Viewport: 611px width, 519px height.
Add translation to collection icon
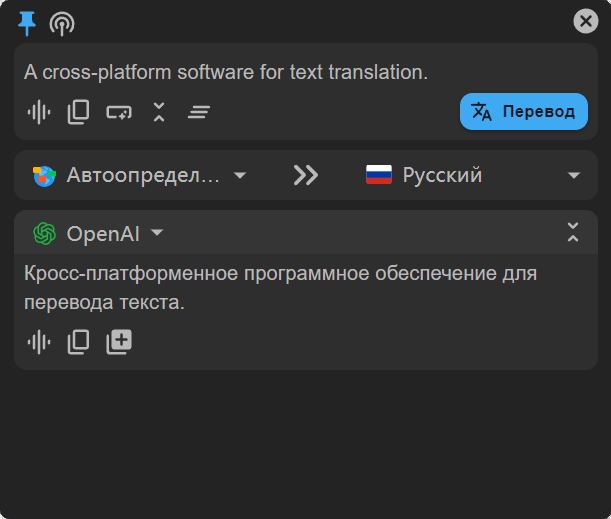[119, 342]
